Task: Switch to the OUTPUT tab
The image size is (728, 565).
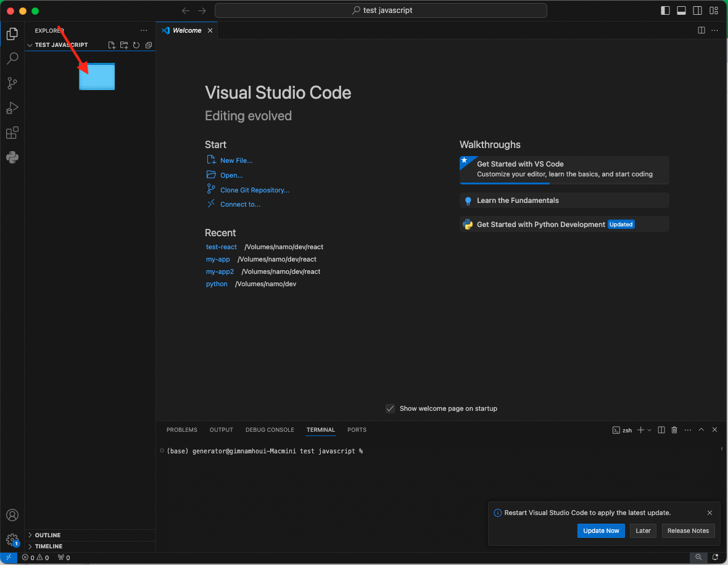Action: (221, 430)
